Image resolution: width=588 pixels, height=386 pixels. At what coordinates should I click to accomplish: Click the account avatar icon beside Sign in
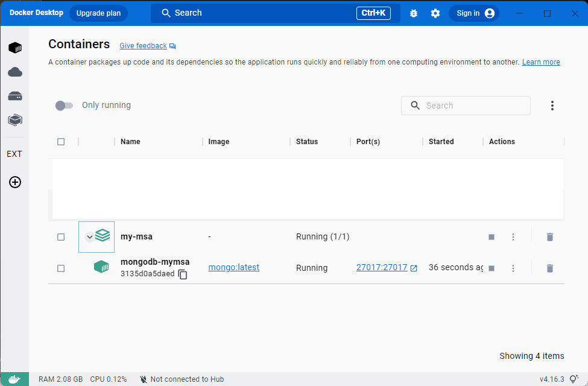point(490,13)
